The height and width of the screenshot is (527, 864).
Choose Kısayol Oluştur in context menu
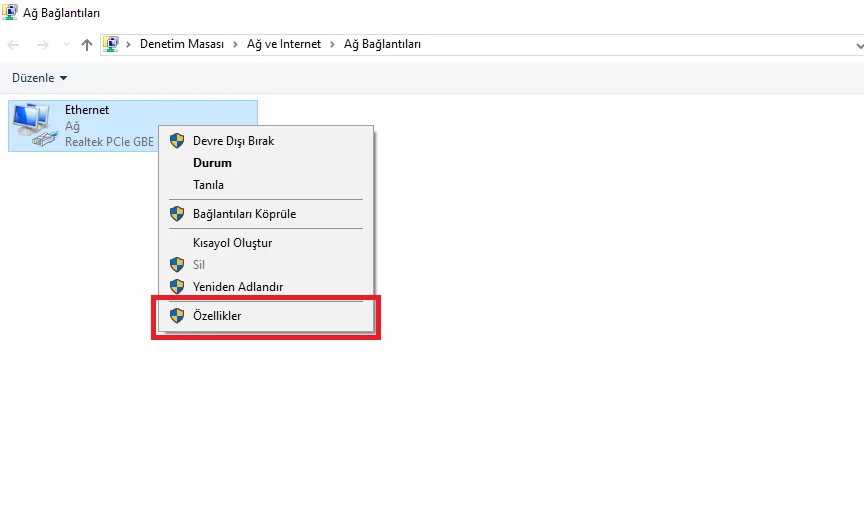coord(232,243)
